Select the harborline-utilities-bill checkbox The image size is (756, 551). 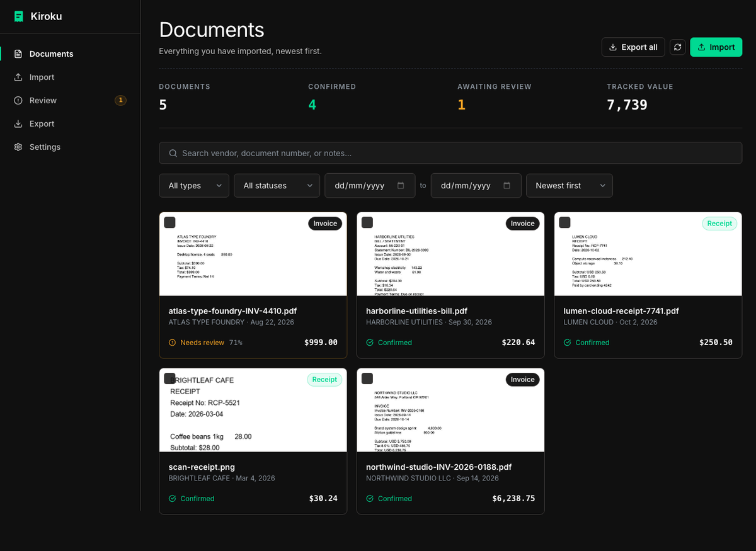coord(367,222)
